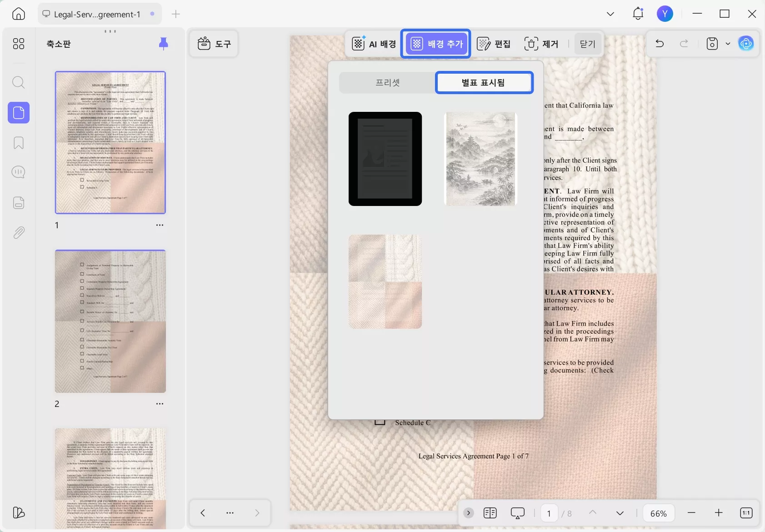Start the presentation slideshow icon
This screenshot has width=765, height=532.
(x=518, y=513)
